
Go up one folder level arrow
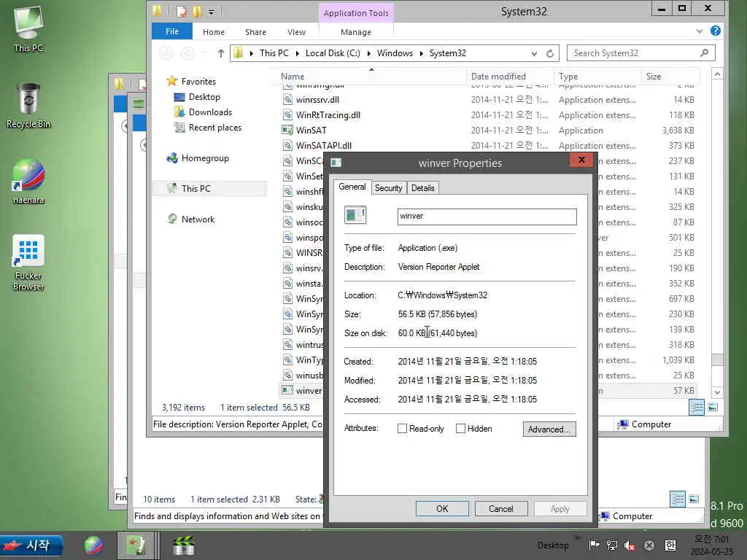pyautogui.click(x=220, y=53)
